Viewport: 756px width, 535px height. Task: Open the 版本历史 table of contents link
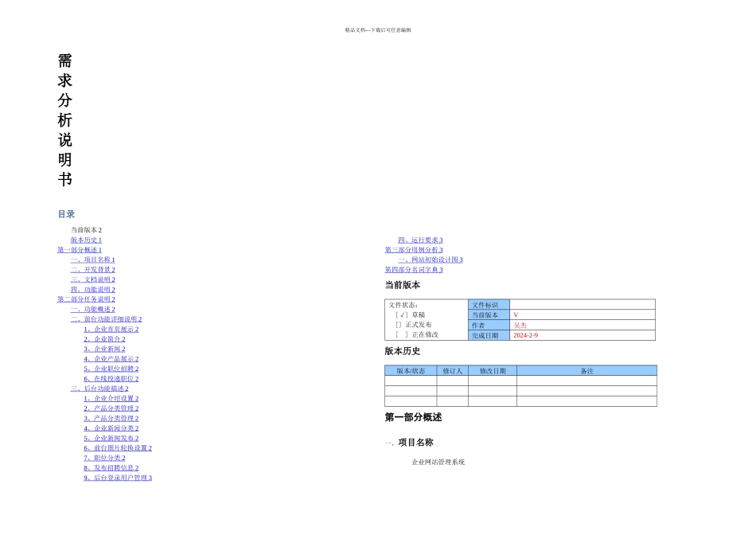point(86,240)
